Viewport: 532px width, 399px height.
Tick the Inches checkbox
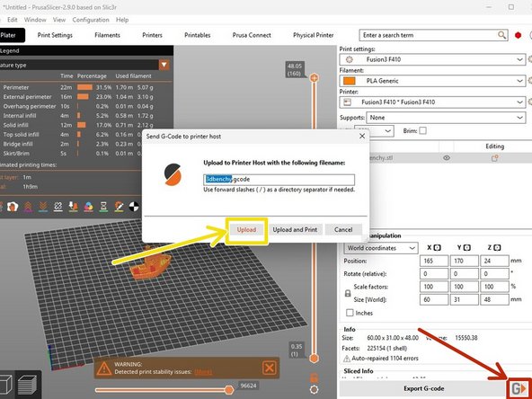(350, 313)
